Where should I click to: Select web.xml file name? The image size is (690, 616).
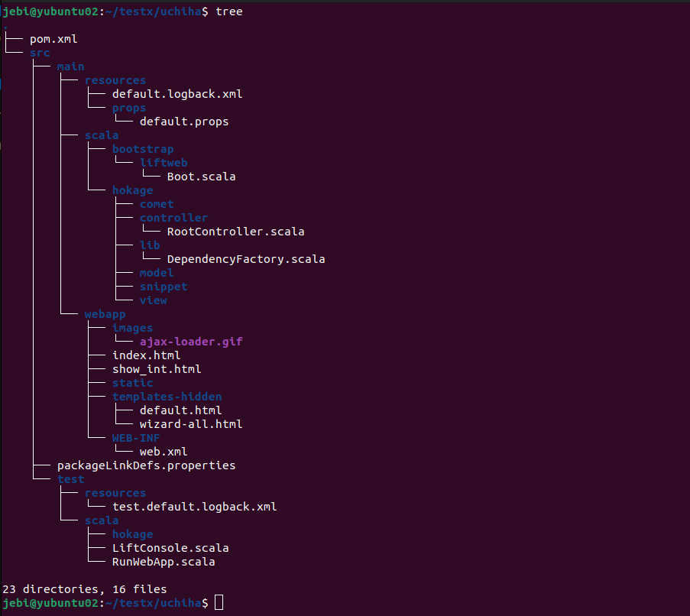pos(164,452)
